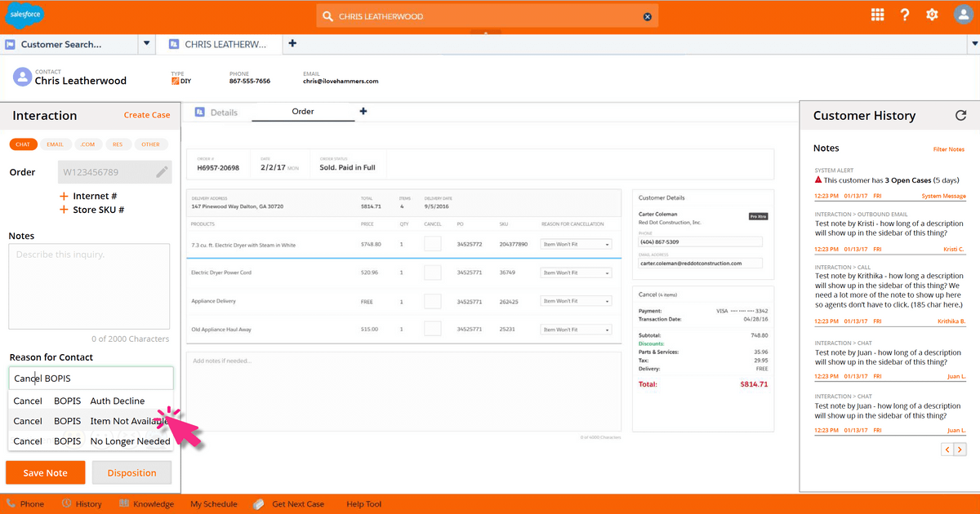
Task: Clear the Chris Leatherwood search text
Action: click(x=648, y=16)
